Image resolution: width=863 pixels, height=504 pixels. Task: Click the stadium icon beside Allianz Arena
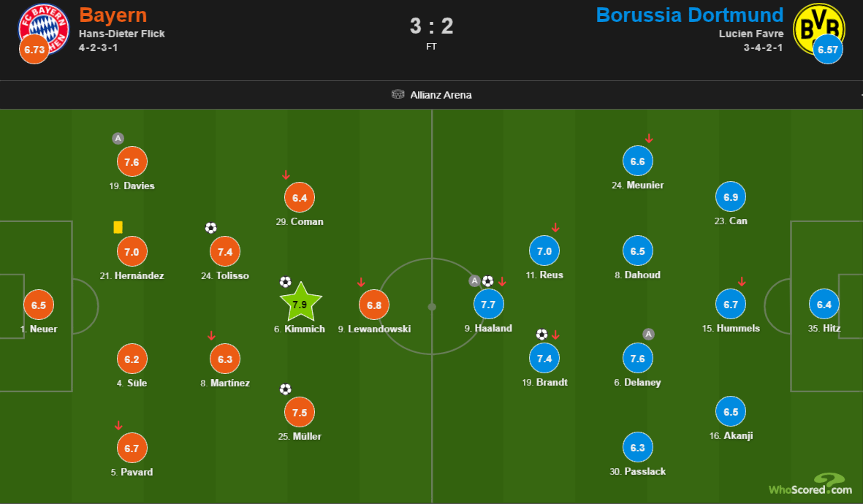click(x=398, y=95)
